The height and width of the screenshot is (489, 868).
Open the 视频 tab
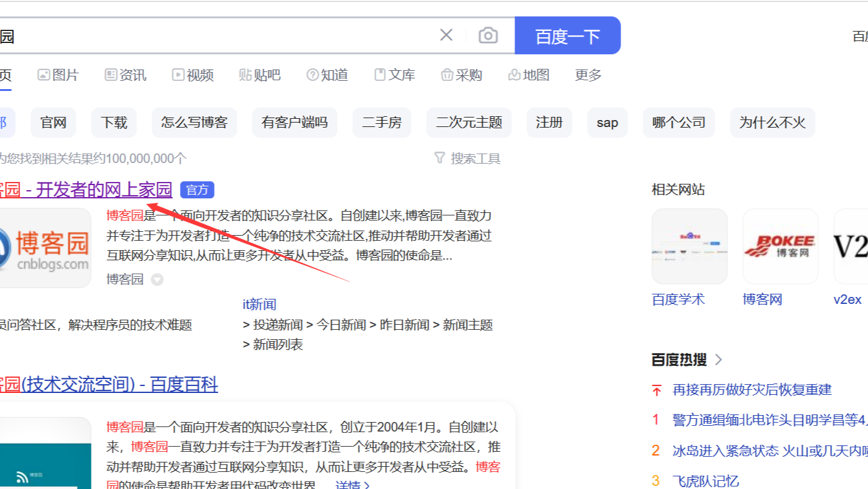click(193, 75)
